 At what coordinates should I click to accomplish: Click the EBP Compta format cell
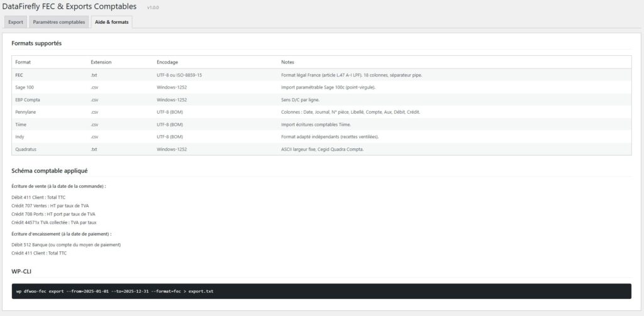coord(28,100)
